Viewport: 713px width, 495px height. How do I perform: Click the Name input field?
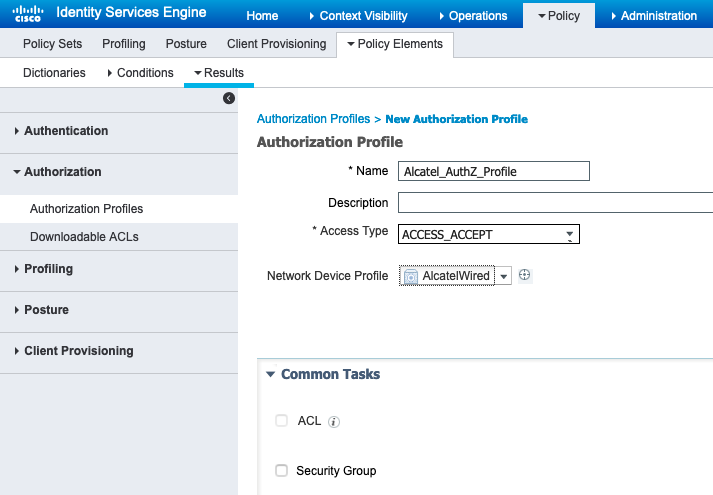(x=494, y=171)
